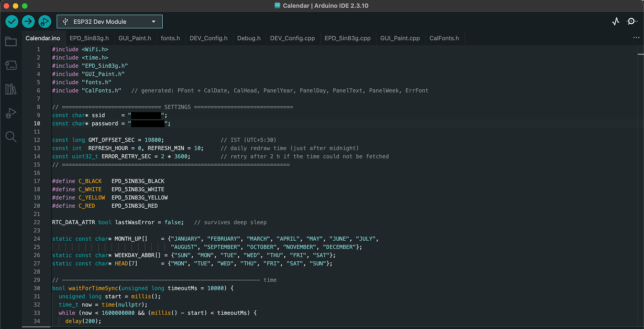Open the CalFonts.h tab
Screen dimensions: 644x329
tap(444, 38)
